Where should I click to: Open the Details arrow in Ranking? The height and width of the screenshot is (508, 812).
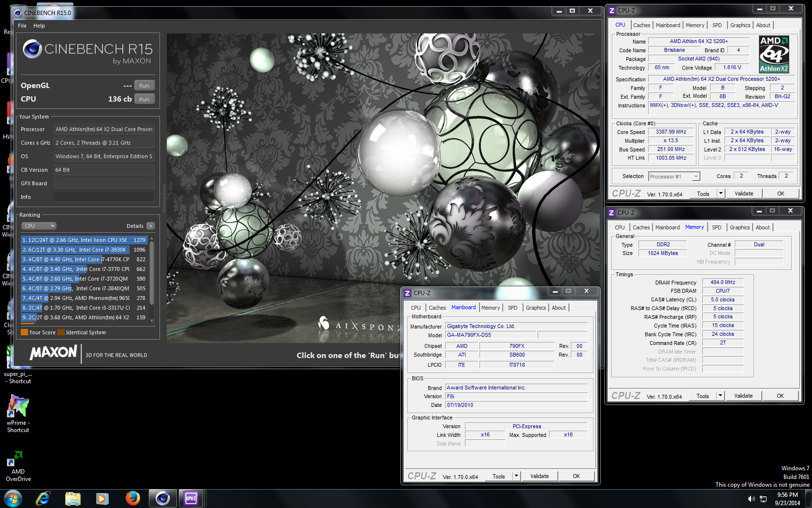pos(150,226)
